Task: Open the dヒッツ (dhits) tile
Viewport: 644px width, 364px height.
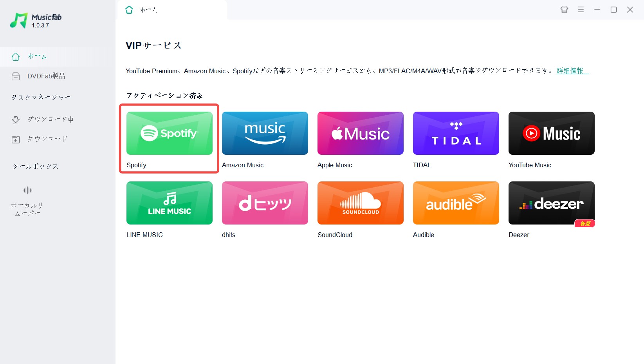Action: point(265,203)
